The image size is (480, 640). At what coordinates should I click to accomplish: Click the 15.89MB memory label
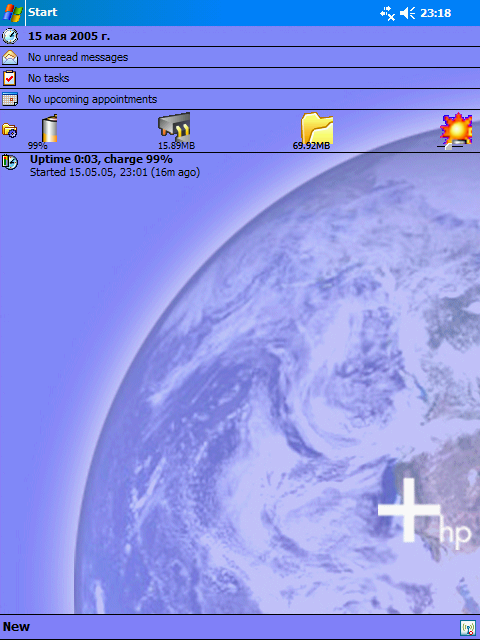[x=176, y=146]
